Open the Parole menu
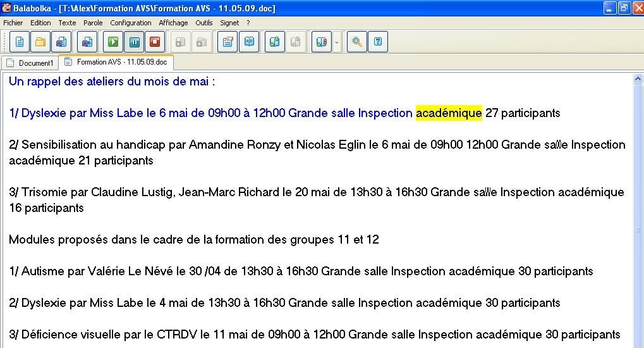This screenshot has width=644, height=348. [93, 23]
